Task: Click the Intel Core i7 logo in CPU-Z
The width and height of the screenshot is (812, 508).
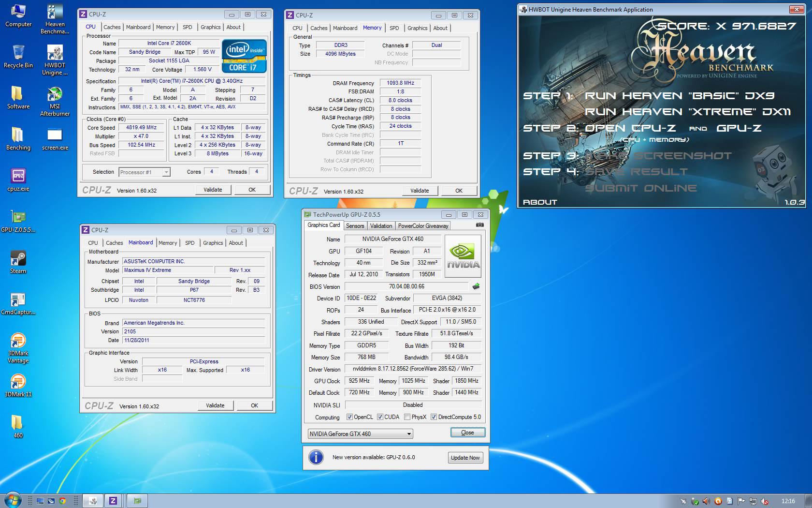Action: (x=244, y=56)
